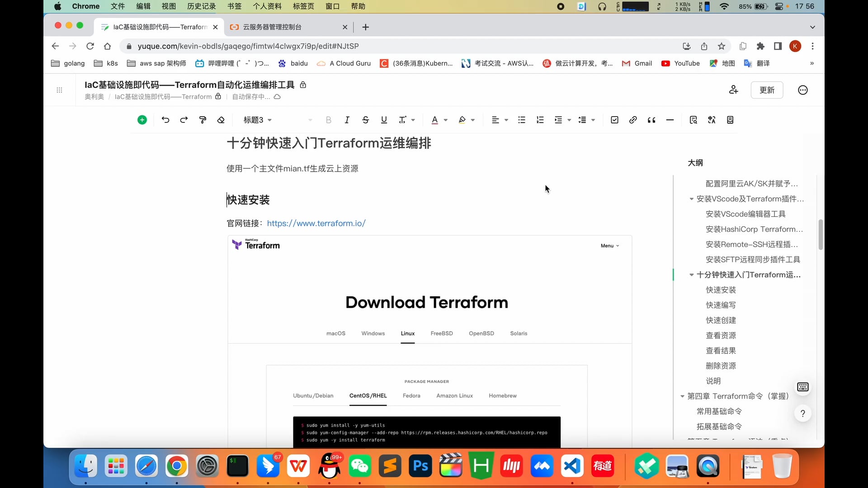Insert a horizontal divider line
Viewport: 868px width, 488px height.
click(x=670, y=120)
